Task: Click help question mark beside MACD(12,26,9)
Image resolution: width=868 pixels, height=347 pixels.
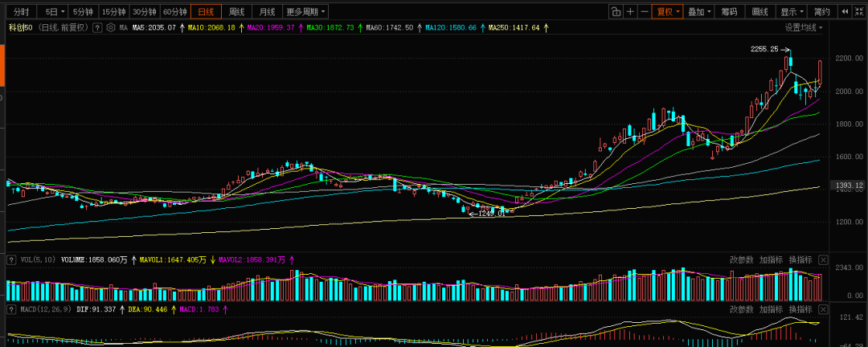Action: [x=10, y=309]
